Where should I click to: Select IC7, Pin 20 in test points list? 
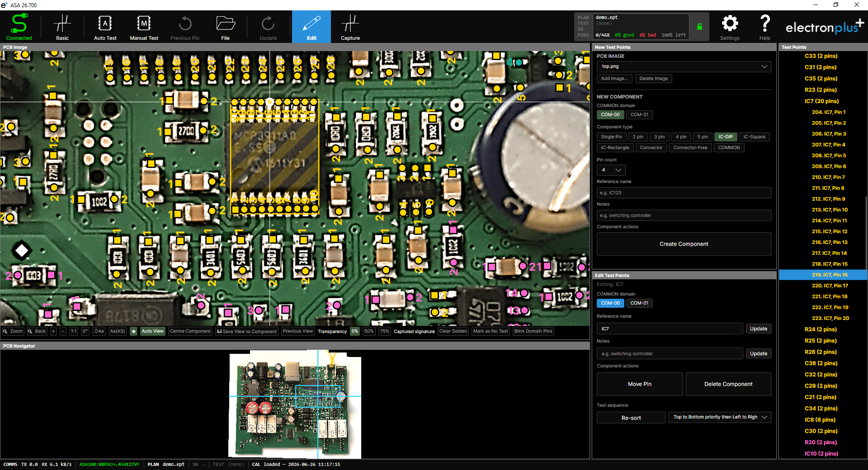[x=830, y=318]
